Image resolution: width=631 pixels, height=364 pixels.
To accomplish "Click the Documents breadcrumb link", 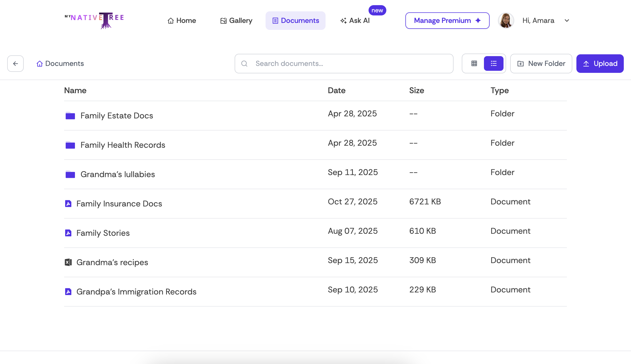I will pos(60,64).
